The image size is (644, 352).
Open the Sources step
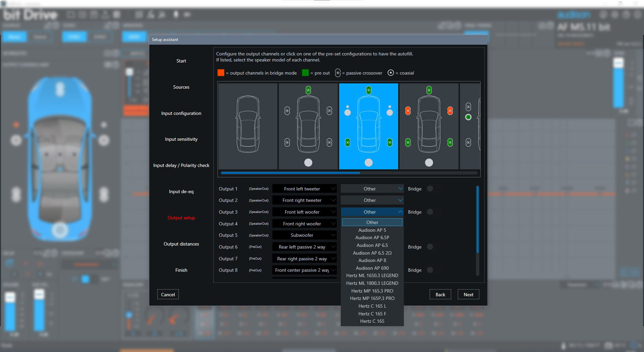point(181,87)
